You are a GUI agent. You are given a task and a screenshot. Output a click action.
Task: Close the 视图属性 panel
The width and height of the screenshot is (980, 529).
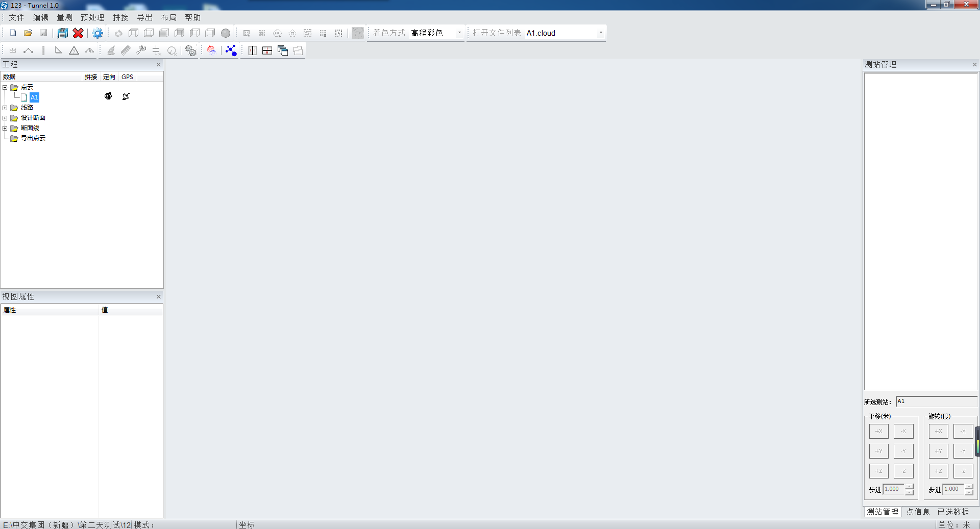pos(159,296)
